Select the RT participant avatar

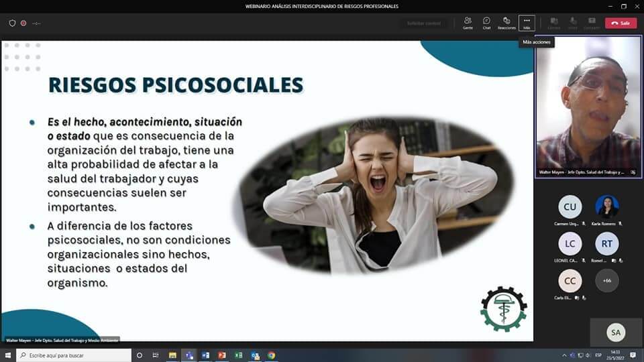point(606,244)
